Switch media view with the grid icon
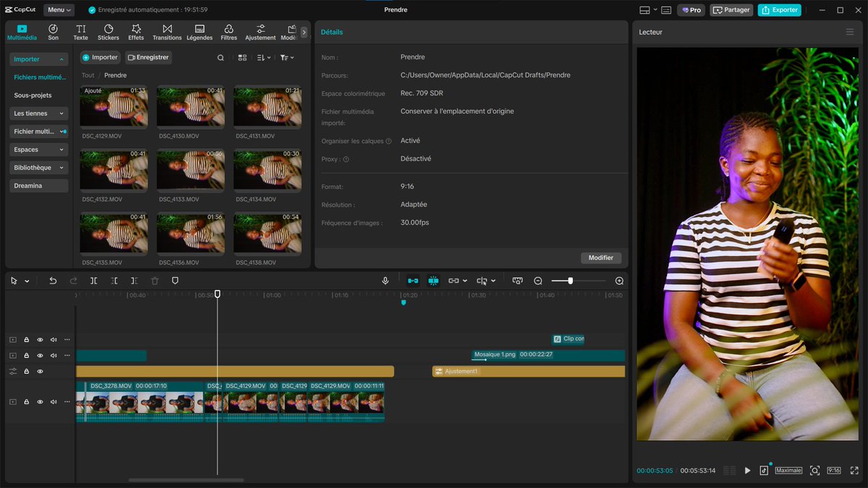This screenshot has width=868, height=488. [242, 58]
